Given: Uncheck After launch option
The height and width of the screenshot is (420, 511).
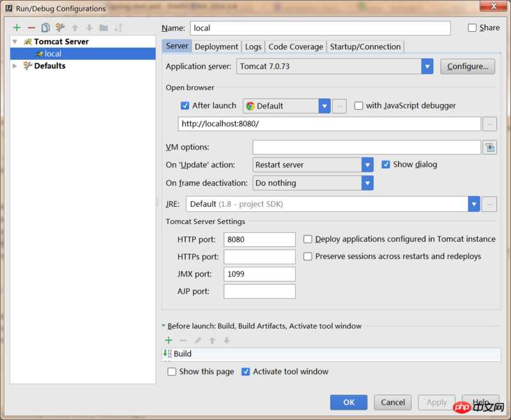Looking at the screenshot, I should 185,106.
